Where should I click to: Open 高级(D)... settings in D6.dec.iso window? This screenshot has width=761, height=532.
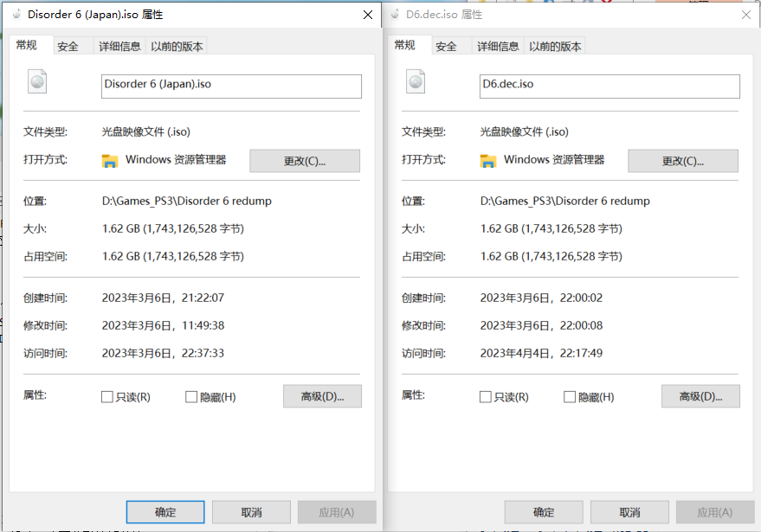pyautogui.click(x=700, y=396)
